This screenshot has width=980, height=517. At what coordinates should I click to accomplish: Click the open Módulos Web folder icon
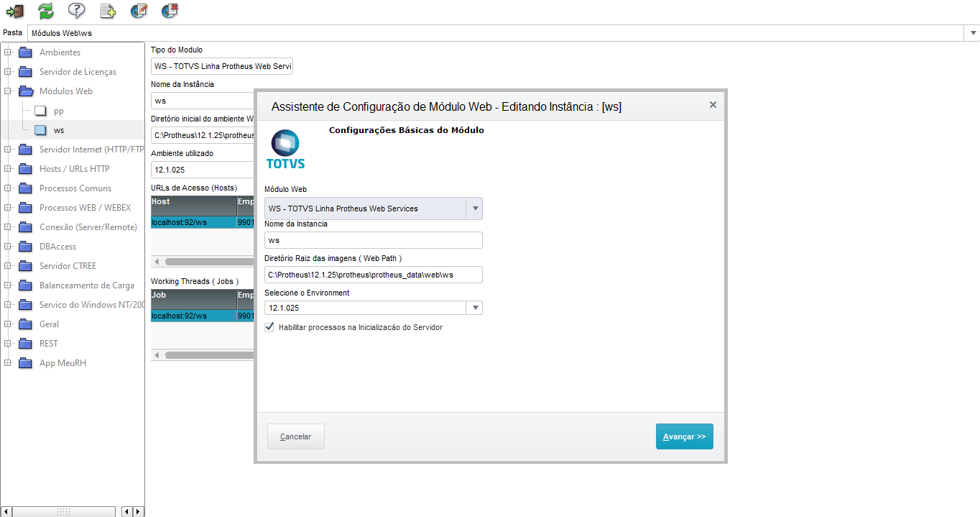pyautogui.click(x=26, y=91)
